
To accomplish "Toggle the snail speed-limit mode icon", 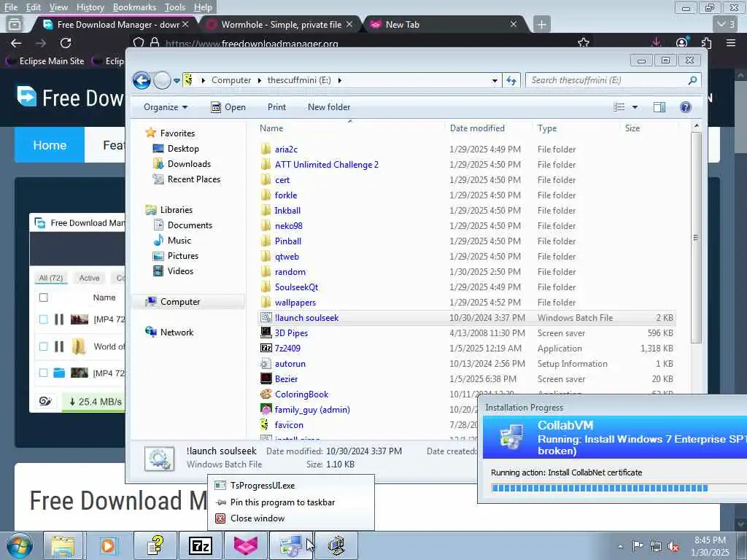I will (45, 402).
